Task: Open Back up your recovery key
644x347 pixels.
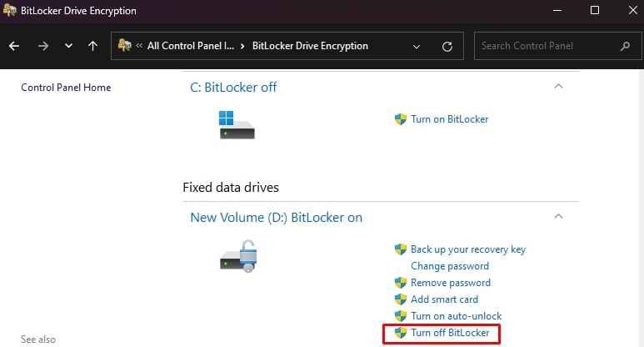Action: [468, 249]
